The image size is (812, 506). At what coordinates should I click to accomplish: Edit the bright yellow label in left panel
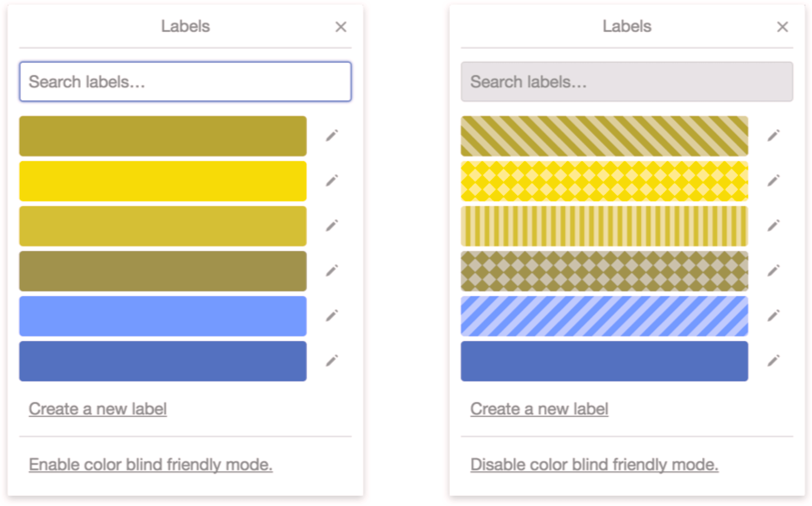click(x=332, y=181)
